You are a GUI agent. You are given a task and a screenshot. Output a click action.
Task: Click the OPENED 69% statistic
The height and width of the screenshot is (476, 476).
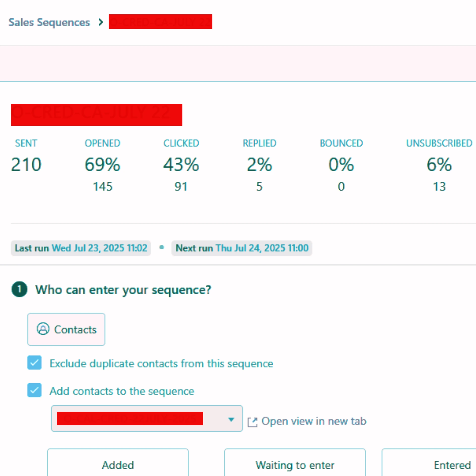(102, 164)
